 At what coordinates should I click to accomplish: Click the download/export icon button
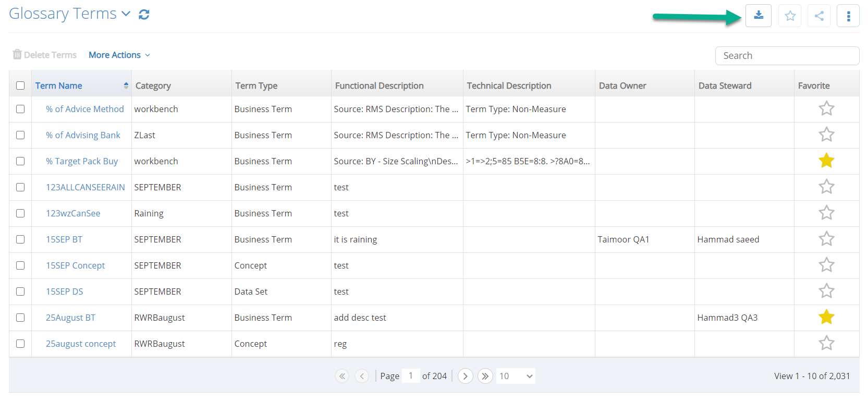pos(758,16)
